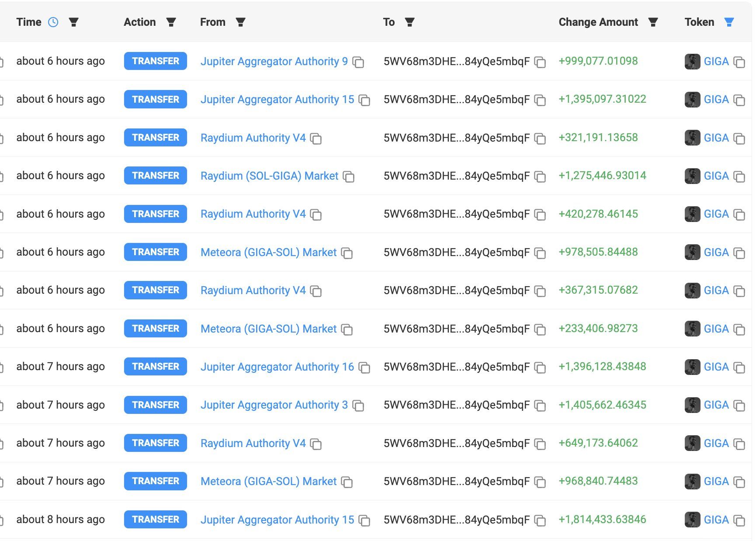This screenshot has height=541, width=756.
Task: Open Raydium (SOL-GIGA) Market link
Action: click(269, 176)
